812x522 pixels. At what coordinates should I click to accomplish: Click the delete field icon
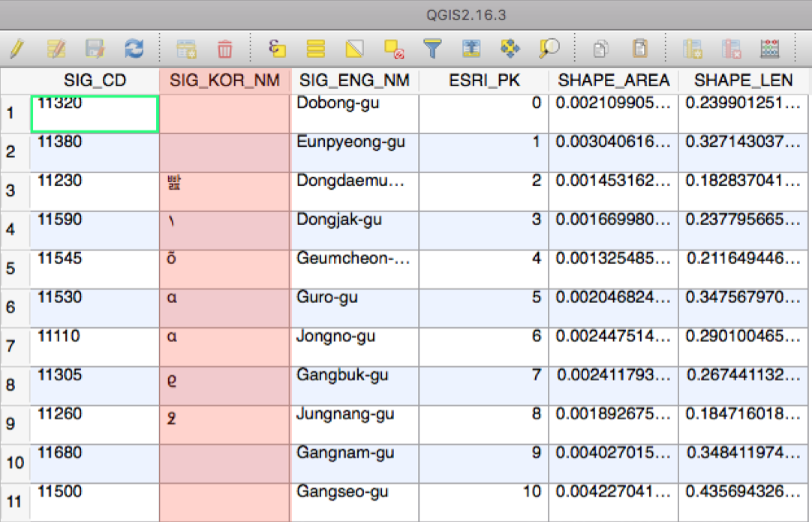[731, 49]
